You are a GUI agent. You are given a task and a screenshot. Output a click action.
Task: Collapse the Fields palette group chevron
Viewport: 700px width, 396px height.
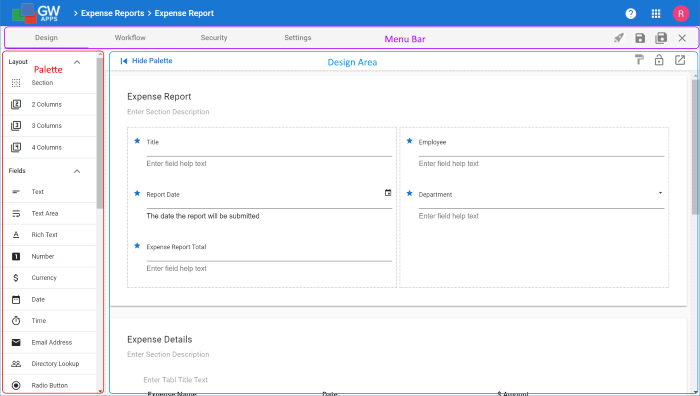77,171
